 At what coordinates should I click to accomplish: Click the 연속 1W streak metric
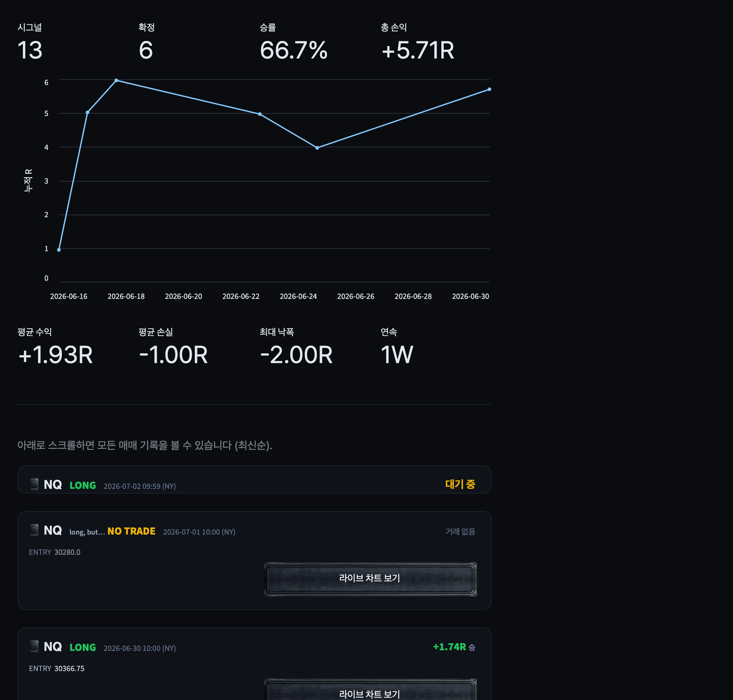[x=397, y=347]
